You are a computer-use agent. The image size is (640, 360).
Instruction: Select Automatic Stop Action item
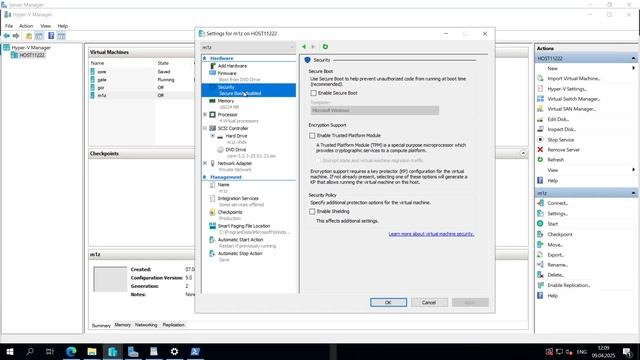(240, 253)
